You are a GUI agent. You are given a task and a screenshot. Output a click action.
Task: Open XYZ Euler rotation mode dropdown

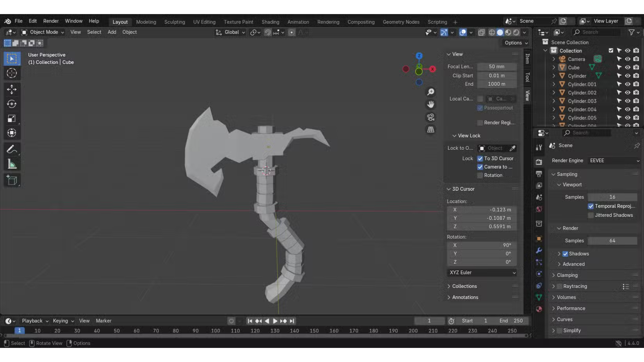point(482,273)
